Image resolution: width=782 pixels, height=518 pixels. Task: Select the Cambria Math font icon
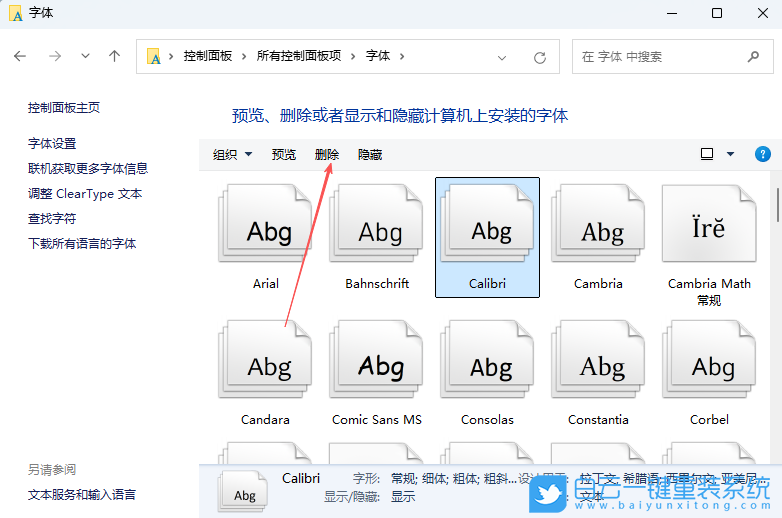tap(709, 223)
